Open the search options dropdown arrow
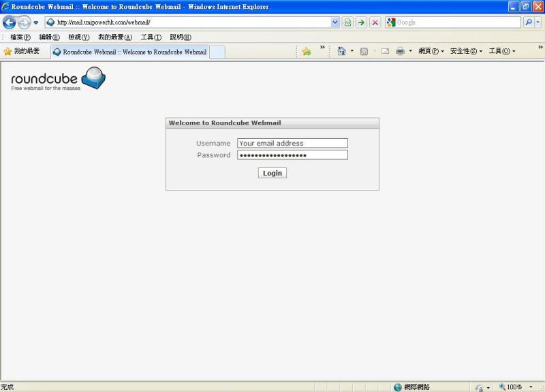Image resolution: width=545 pixels, height=392 pixels. [x=538, y=22]
